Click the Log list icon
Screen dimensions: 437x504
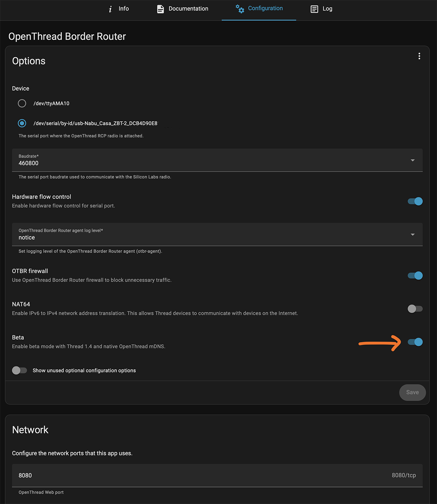click(x=314, y=9)
